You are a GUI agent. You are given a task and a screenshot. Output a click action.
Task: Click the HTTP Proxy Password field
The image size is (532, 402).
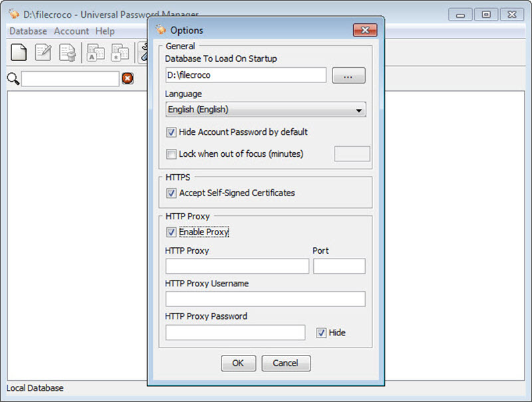point(235,332)
